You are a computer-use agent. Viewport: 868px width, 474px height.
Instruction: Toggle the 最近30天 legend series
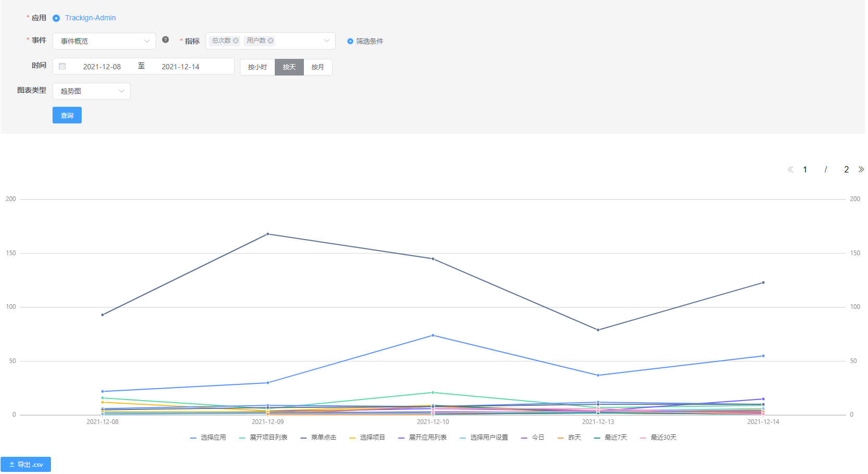(658, 438)
